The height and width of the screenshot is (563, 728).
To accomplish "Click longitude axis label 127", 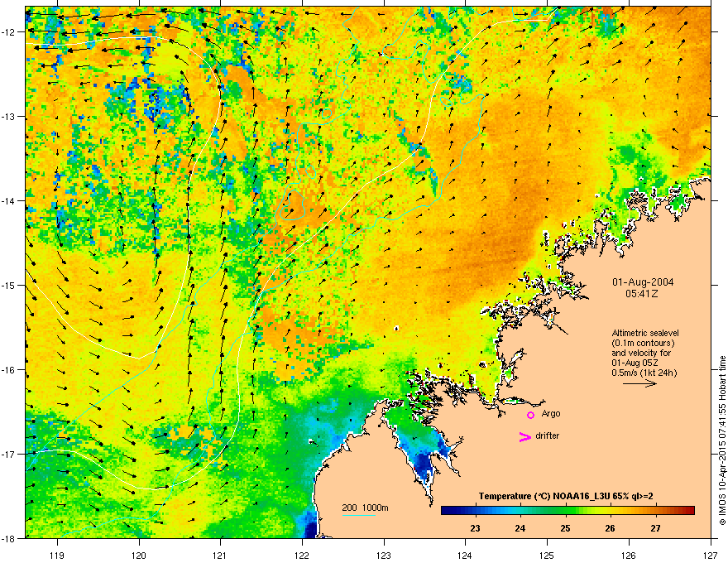I will tap(711, 555).
